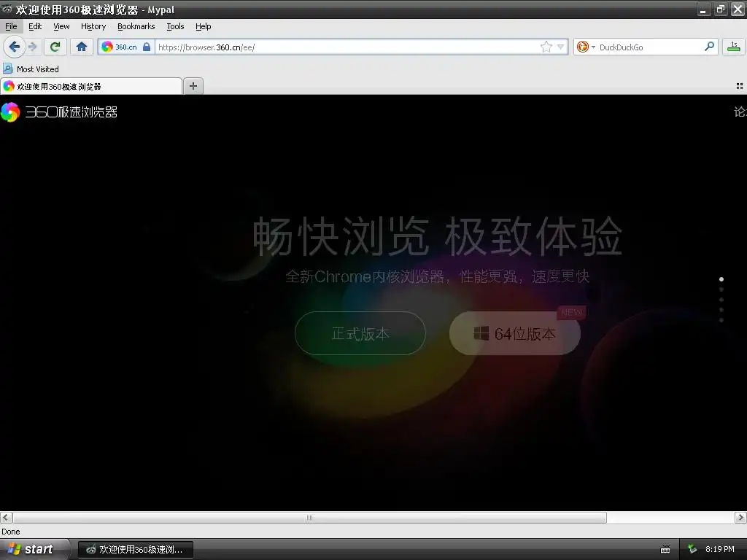Select the second page indicator dot
This screenshot has width=747, height=560.
pyautogui.click(x=721, y=289)
